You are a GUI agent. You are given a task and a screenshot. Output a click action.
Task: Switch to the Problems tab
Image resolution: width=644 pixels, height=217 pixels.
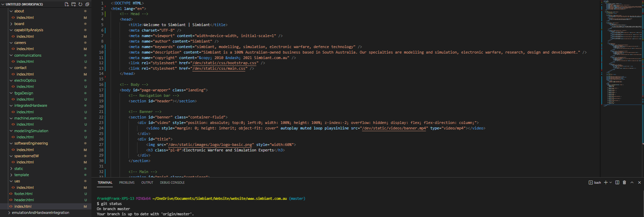127,183
